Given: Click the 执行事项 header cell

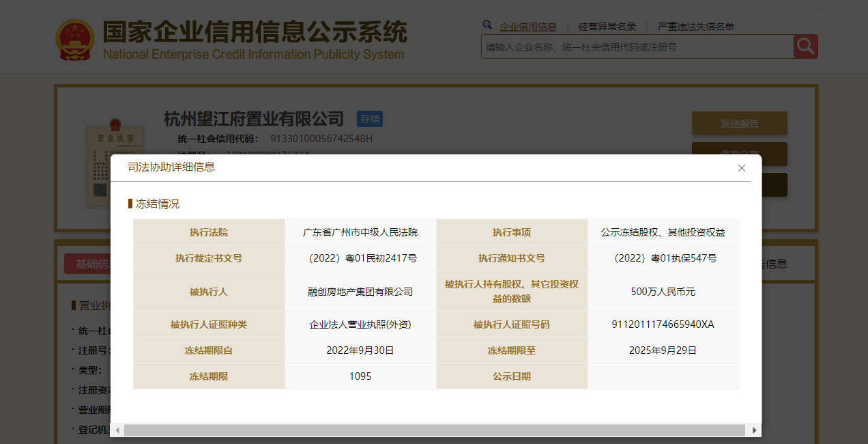Looking at the screenshot, I should tap(512, 232).
